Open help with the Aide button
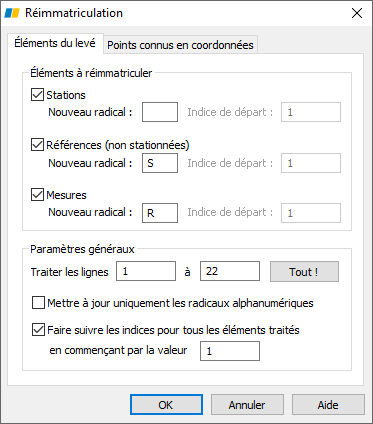The width and height of the screenshot is (373, 424). [328, 405]
